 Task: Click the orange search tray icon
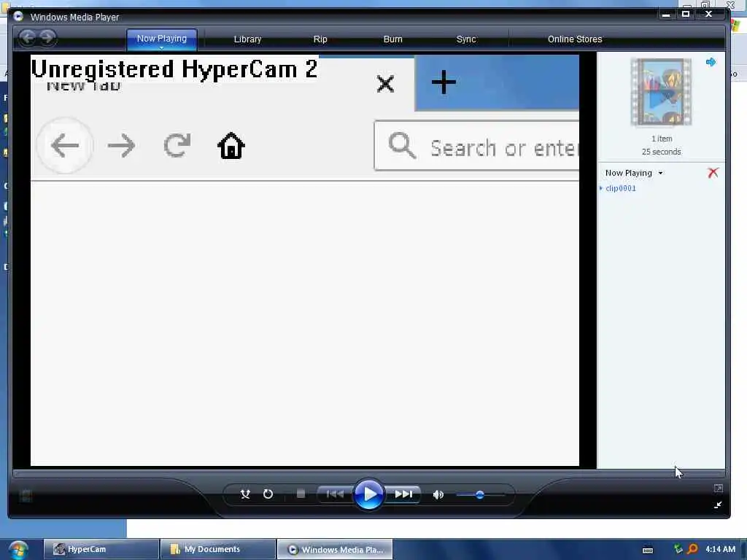(692, 549)
